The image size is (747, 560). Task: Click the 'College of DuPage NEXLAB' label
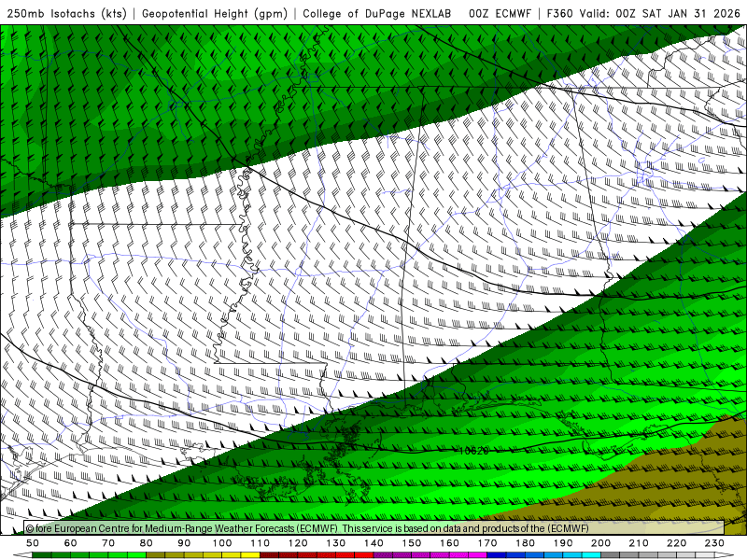tap(377, 14)
